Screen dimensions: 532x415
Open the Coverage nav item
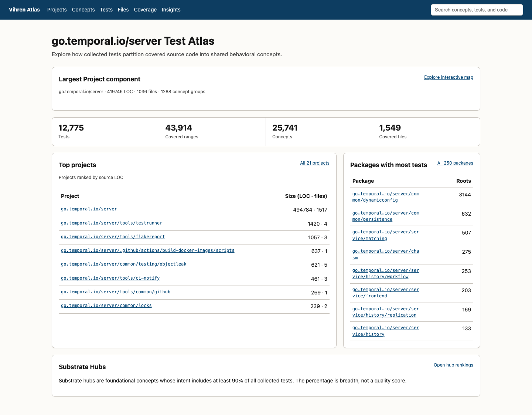tap(145, 10)
